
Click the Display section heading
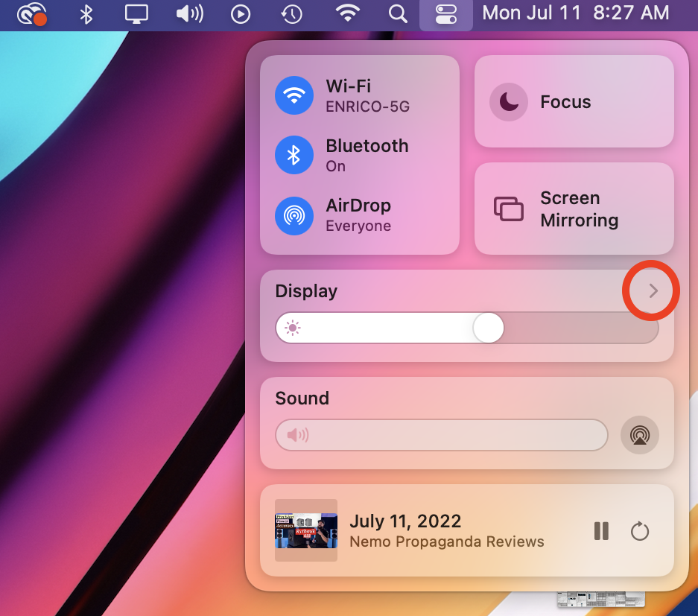click(x=306, y=291)
